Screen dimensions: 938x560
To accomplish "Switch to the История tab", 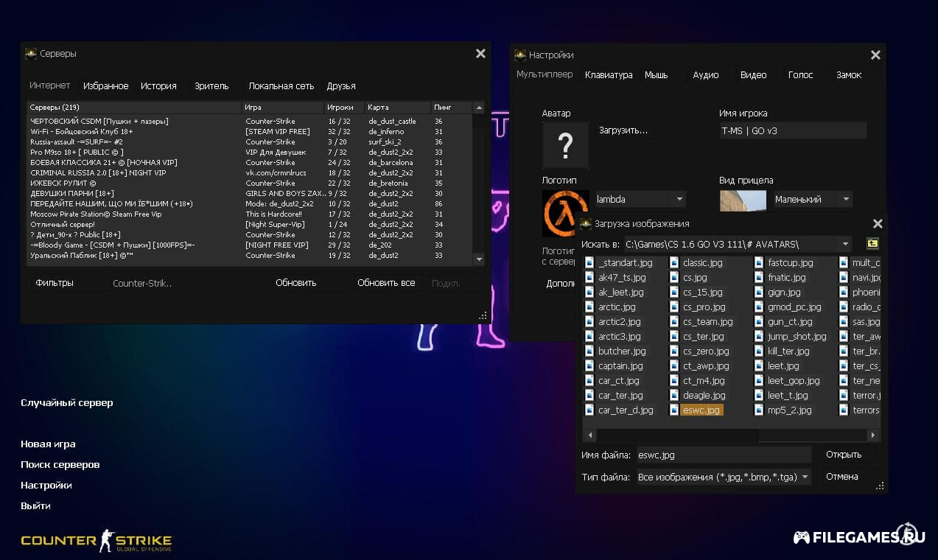I will pos(158,86).
